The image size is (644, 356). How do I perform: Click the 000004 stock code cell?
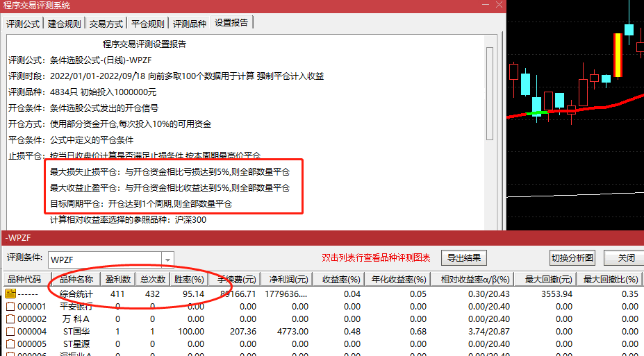[x=32, y=332]
